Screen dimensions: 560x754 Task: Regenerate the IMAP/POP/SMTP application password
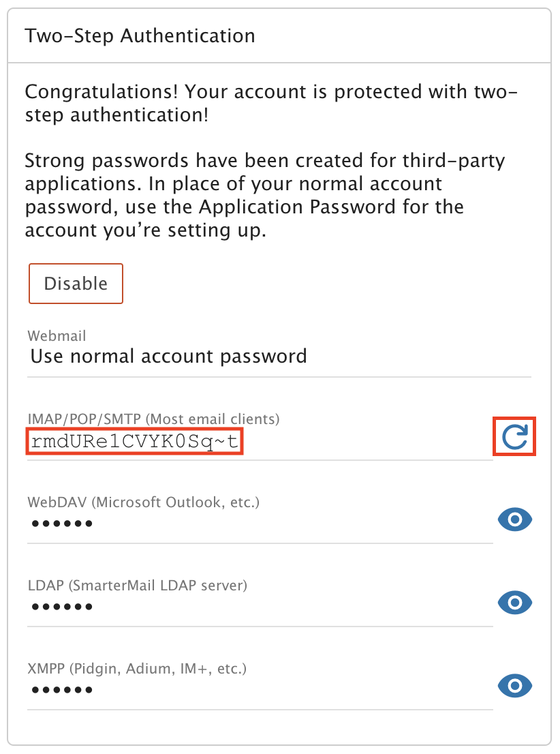[514, 436]
